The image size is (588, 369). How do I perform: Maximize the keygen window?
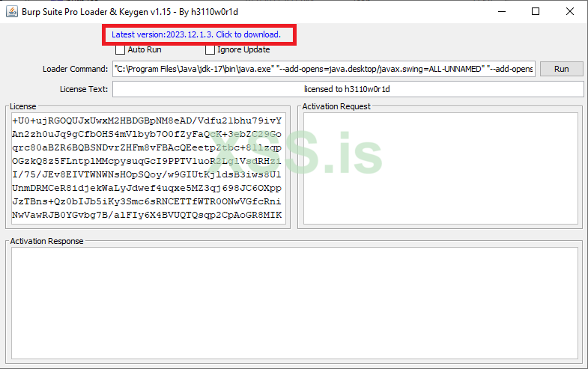click(x=536, y=12)
